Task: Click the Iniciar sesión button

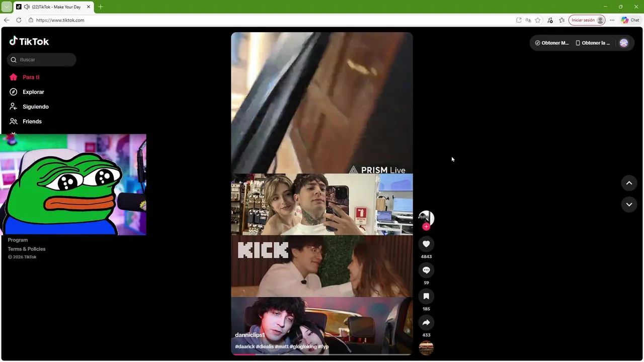Action: coord(587,20)
